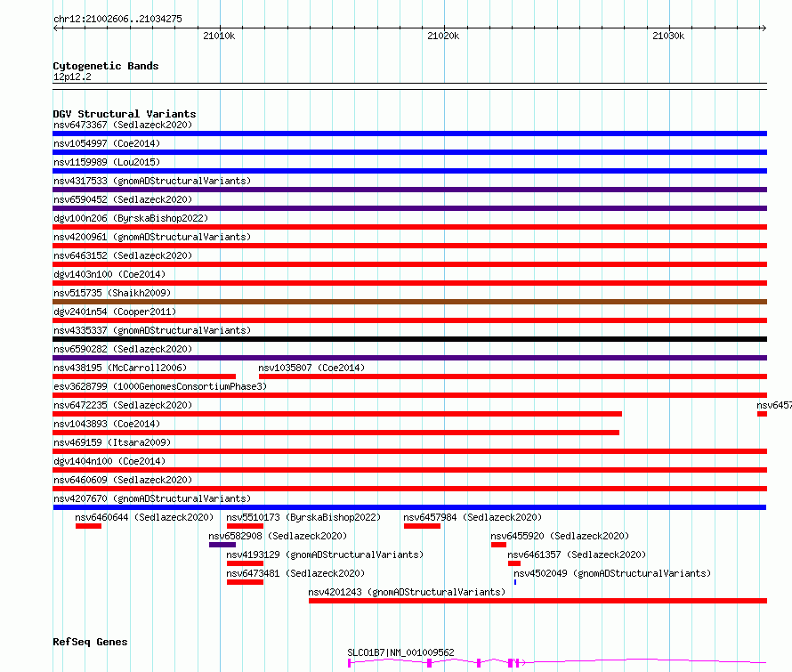Click the red nsv6473481 variant bar
The height and width of the screenshot is (672, 792).
click(x=245, y=582)
